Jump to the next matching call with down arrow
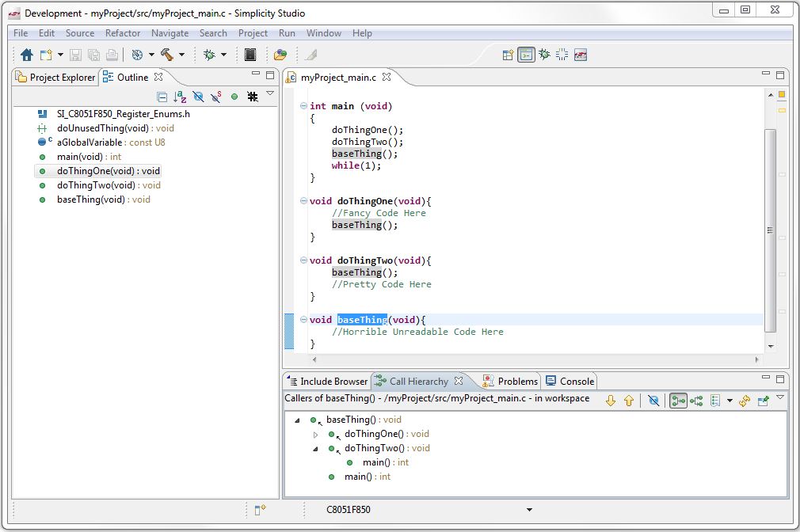800x532 pixels. (610, 401)
